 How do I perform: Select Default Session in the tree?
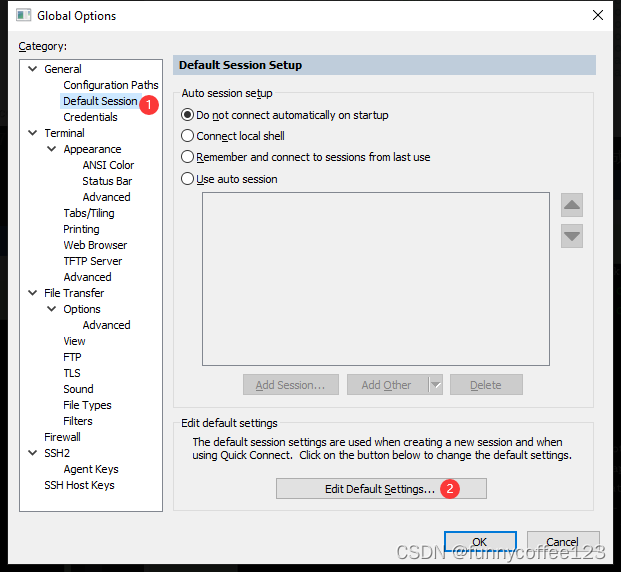pos(100,101)
